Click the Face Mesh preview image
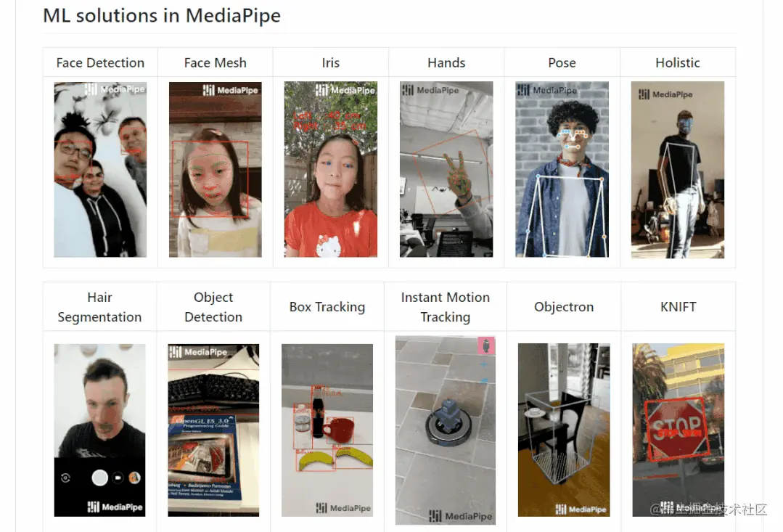Viewport: 783px width, 532px height. (x=216, y=169)
